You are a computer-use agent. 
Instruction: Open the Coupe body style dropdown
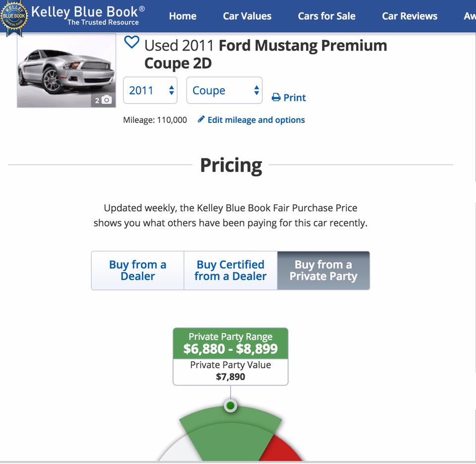tap(224, 90)
